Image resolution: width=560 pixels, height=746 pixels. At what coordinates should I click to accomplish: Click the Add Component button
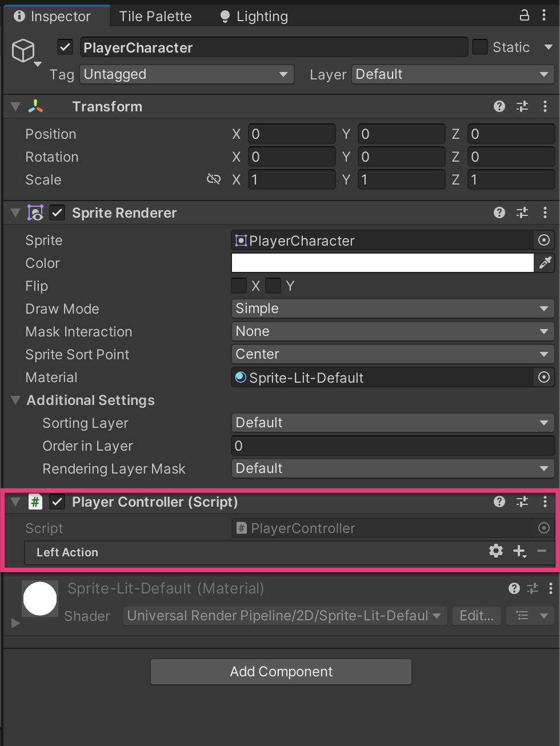pyautogui.click(x=281, y=672)
